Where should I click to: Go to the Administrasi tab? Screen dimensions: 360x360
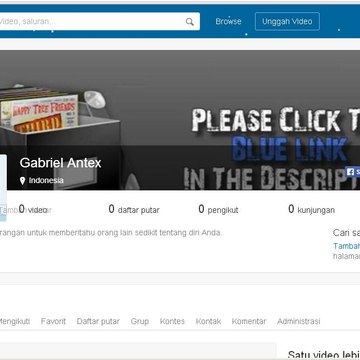coord(299,321)
